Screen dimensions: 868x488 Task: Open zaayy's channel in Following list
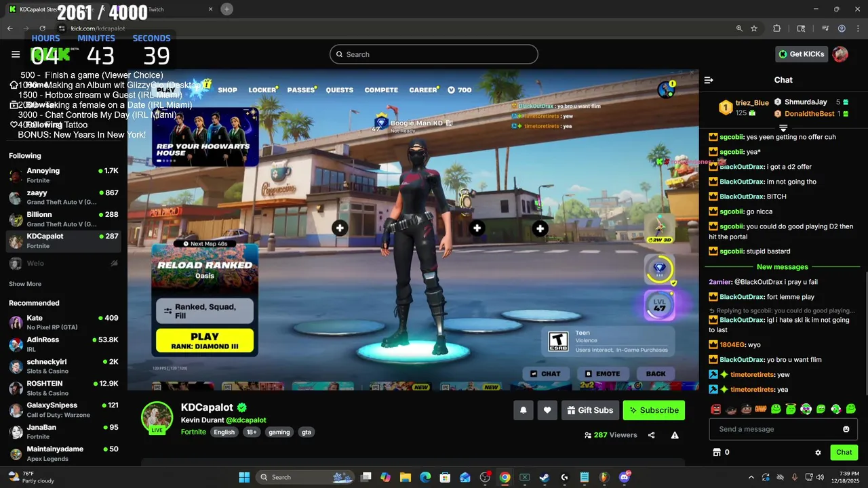point(64,197)
